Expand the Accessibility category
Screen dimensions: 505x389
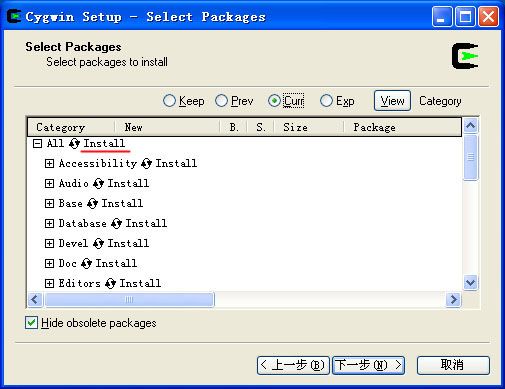(49, 164)
